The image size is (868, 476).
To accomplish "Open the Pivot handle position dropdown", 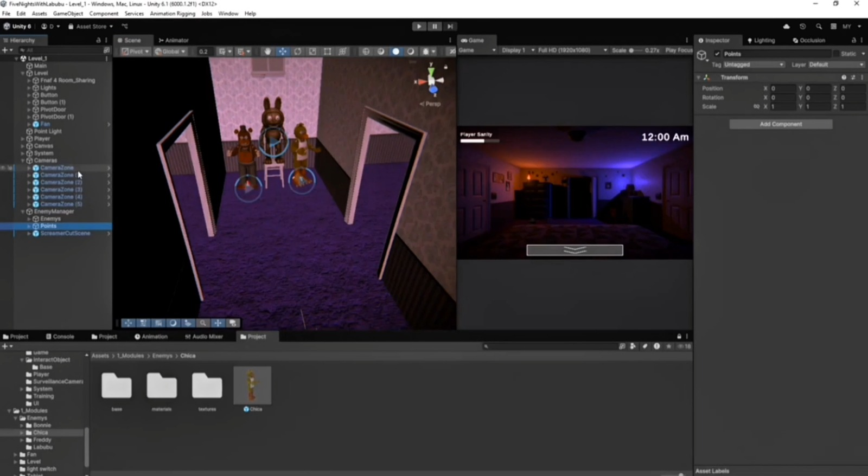I will pos(136,52).
